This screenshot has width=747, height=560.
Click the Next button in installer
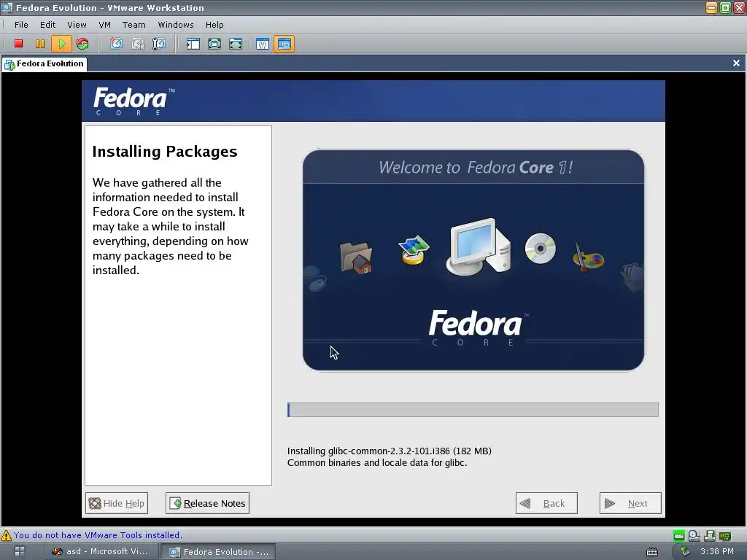[630, 503]
